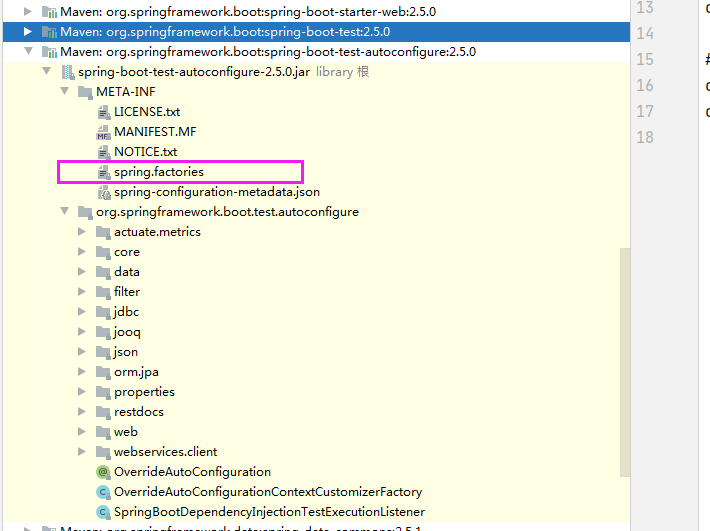This screenshot has width=710, height=531.
Task: Click the actuate.metrics folder icon
Action: (103, 232)
